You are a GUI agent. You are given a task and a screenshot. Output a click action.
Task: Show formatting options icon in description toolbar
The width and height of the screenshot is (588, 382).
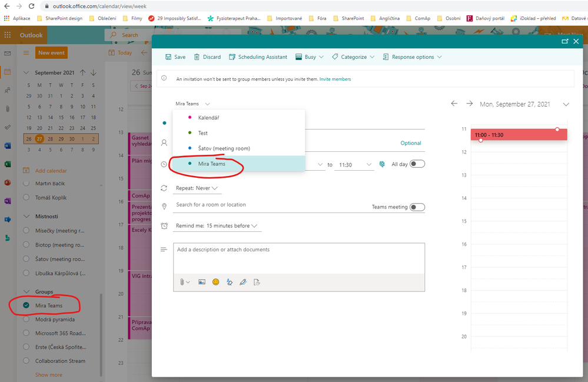click(230, 282)
